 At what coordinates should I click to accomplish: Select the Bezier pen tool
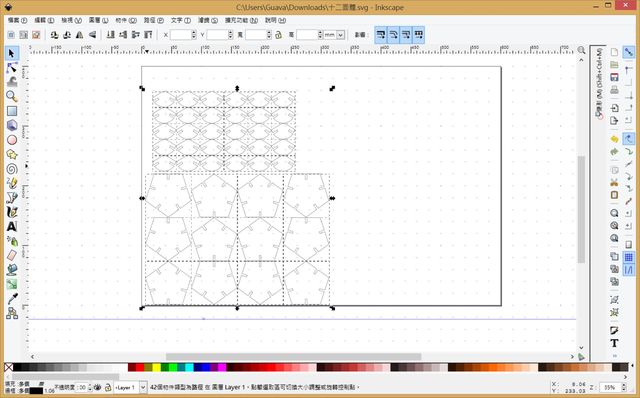(x=12, y=198)
